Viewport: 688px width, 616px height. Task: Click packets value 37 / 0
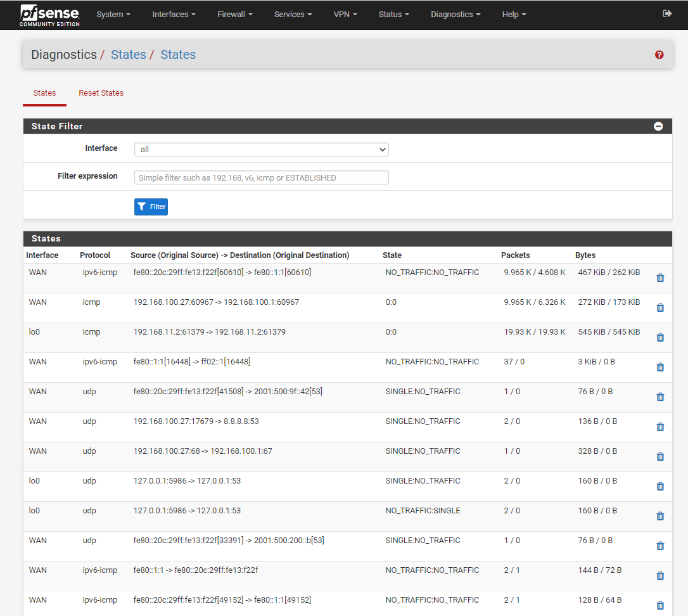coord(514,362)
